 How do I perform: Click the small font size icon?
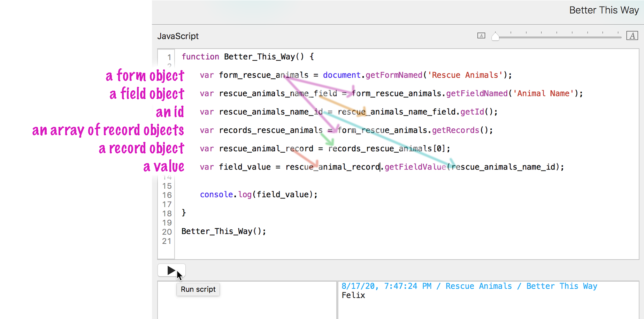pos(481,36)
